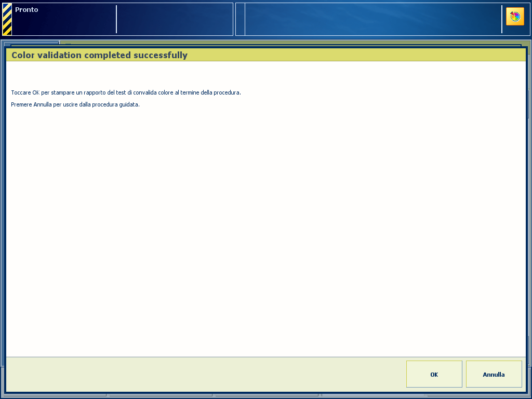This screenshot has width=532, height=399.
Task: Select the Premere Annulla instruction line
Action: (x=75, y=104)
